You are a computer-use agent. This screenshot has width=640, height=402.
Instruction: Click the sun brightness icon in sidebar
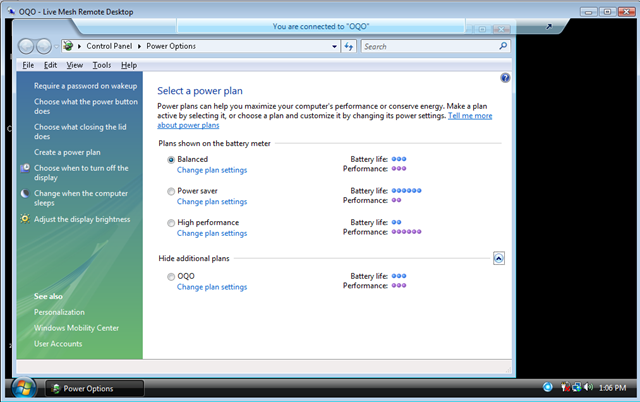pos(25,219)
